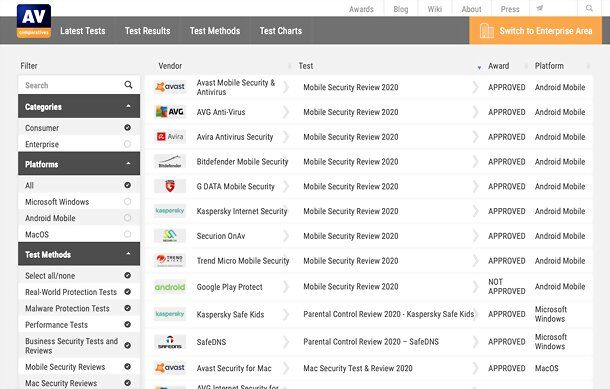Click the Avast logo in Avast Mobile Security row

pyautogui.click(x=170, y=87)
